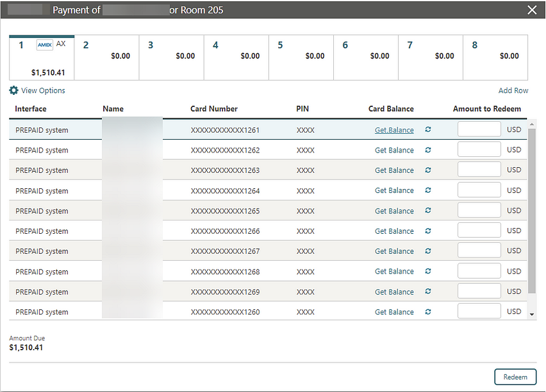The image size is (546, 392).
Task: Close the payment dialog with X
Action: pyautogui.click(x=532, y=10)
